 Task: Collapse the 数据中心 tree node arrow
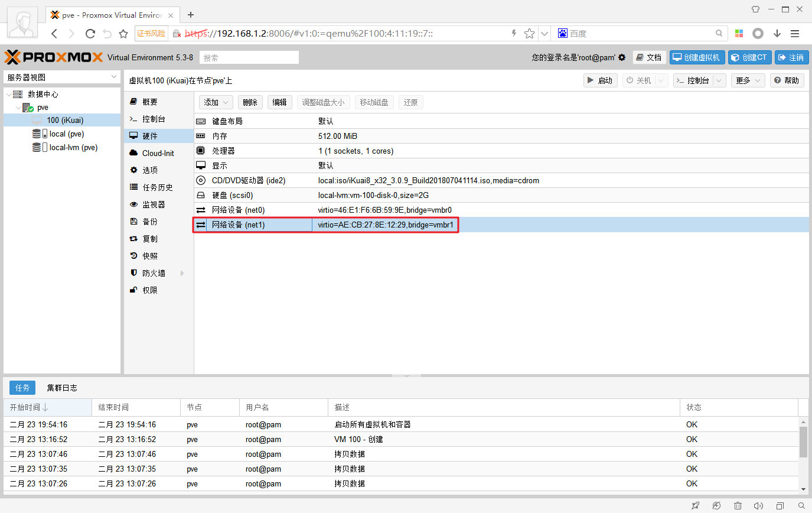8,95
